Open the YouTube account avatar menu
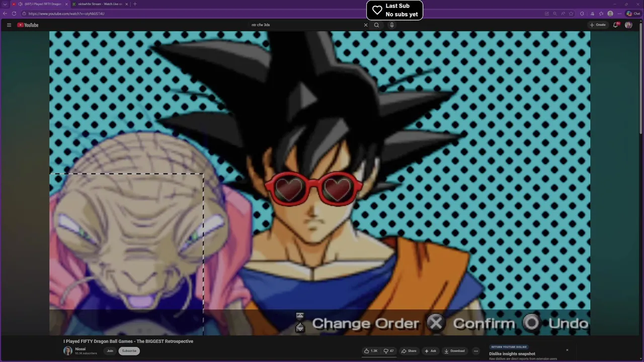The width and height of the screenshot is (644, 362). tap(628, 25)
